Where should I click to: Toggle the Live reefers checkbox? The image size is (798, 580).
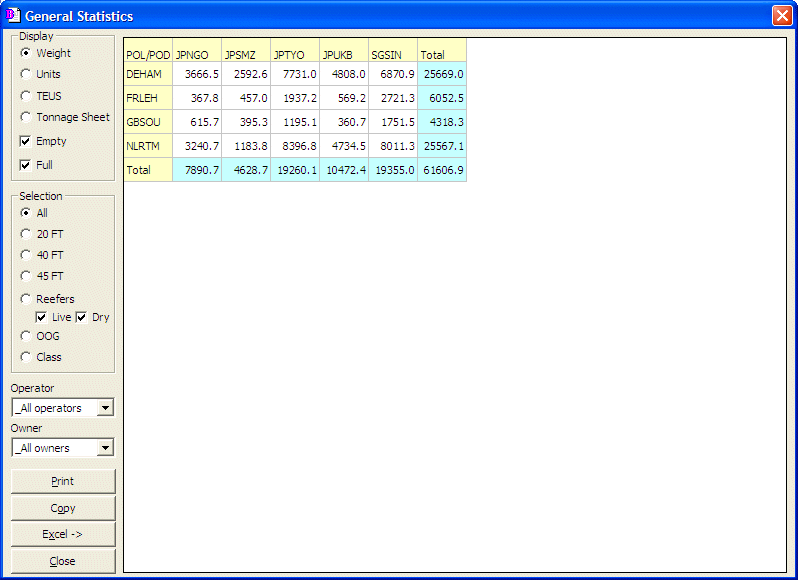tap(41, 317)
